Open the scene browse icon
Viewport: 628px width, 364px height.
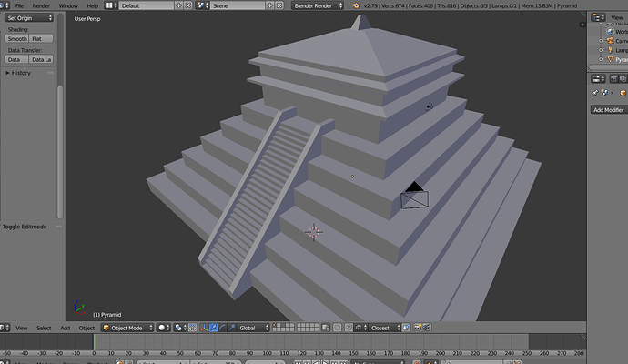pos(202,5)
